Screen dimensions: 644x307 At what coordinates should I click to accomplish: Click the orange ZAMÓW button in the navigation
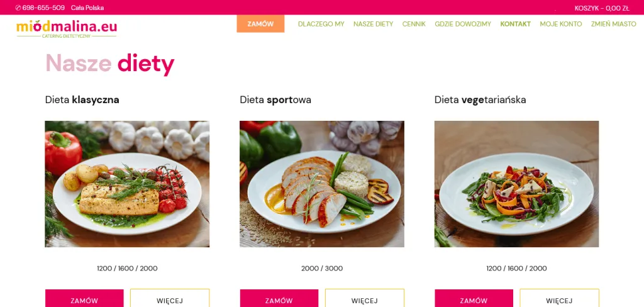pos(260,24)
